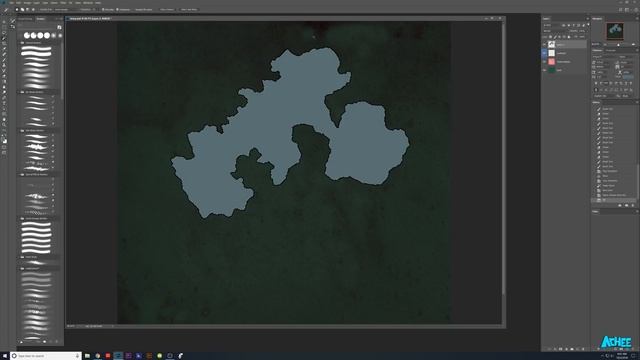Open the Image menu

27,2
